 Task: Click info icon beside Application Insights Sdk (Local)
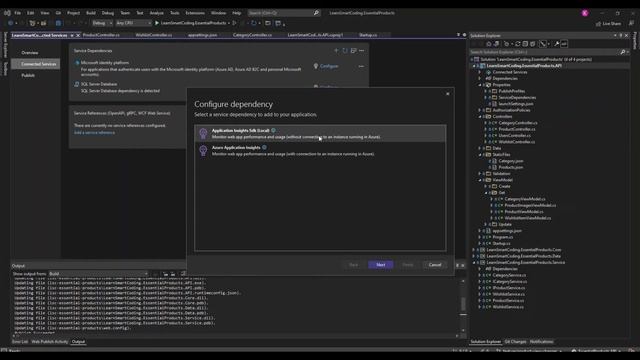pyautogui.click(x=273, y=131)
